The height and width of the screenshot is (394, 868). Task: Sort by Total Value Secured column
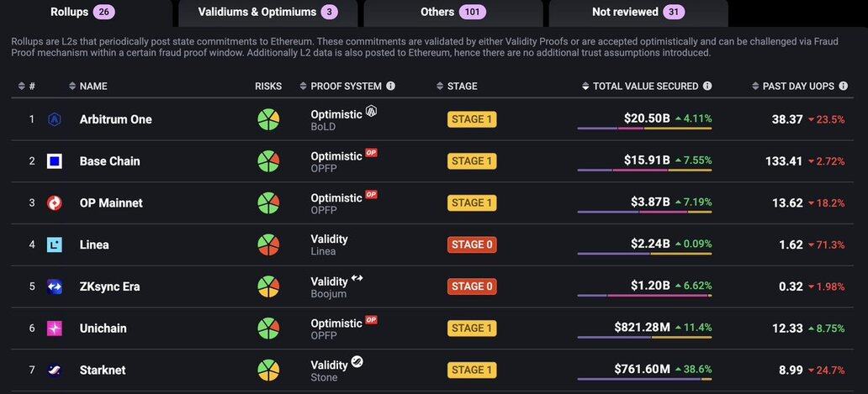click(x=645, y=86)
